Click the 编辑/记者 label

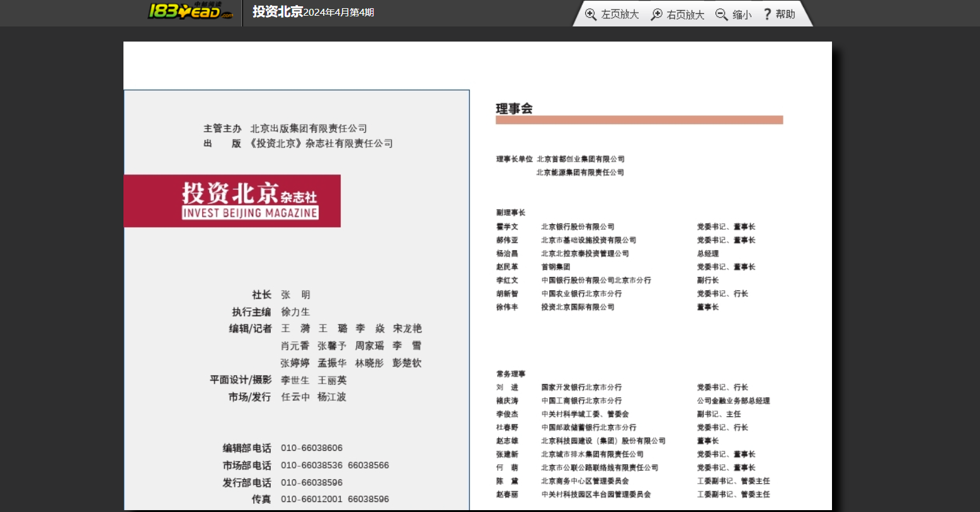[251, 329]
